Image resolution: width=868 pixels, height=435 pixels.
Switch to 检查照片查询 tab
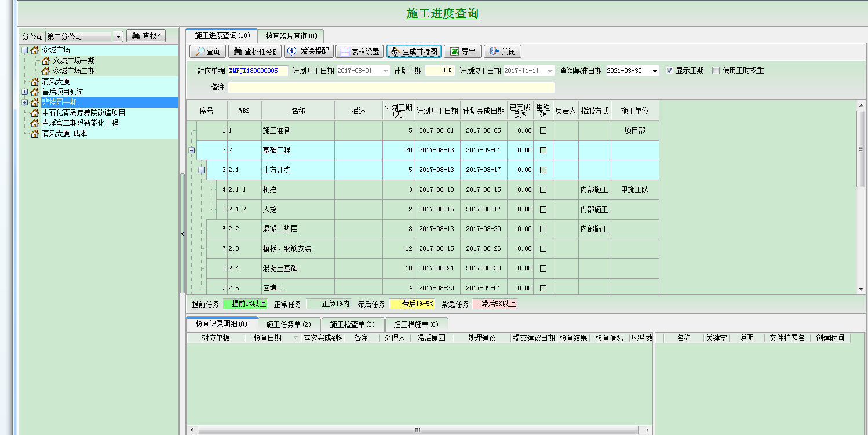[x=291, y=36]
